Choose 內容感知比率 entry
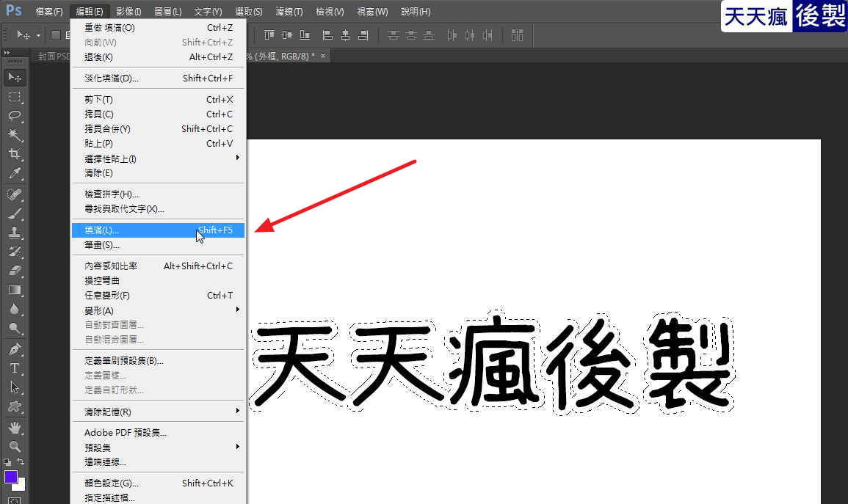The image size is (848, 504). point(158,266)
